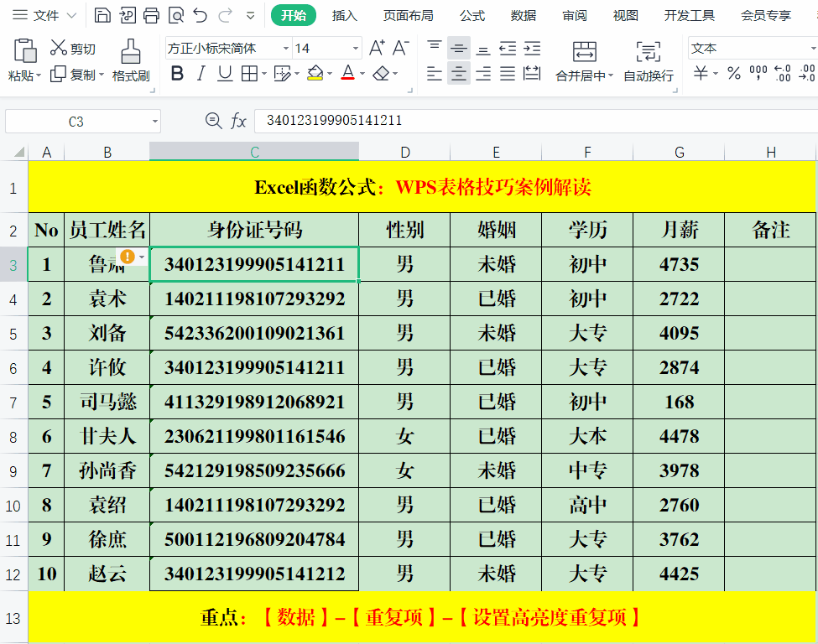
Task: Open the 公式 (Formulas) tab
Action: click(x=472, y=15)
